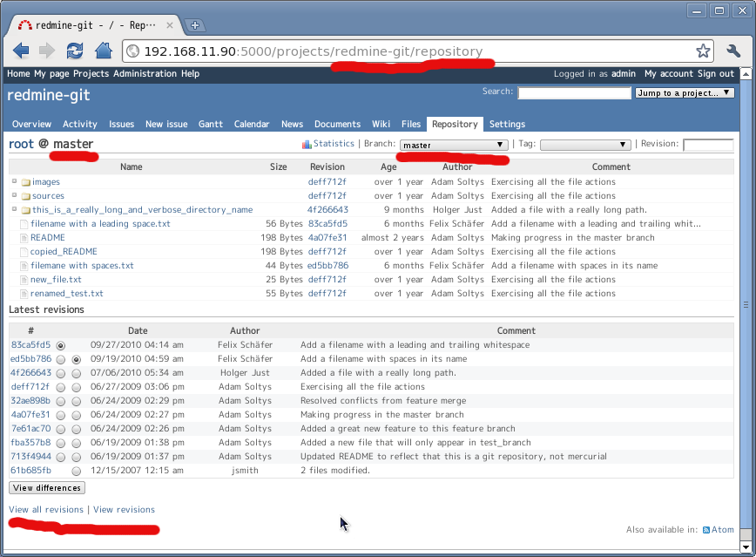756x557 pixels.
Task: Click the vertical page scrollbar thumb
Action: pos(746,304)
